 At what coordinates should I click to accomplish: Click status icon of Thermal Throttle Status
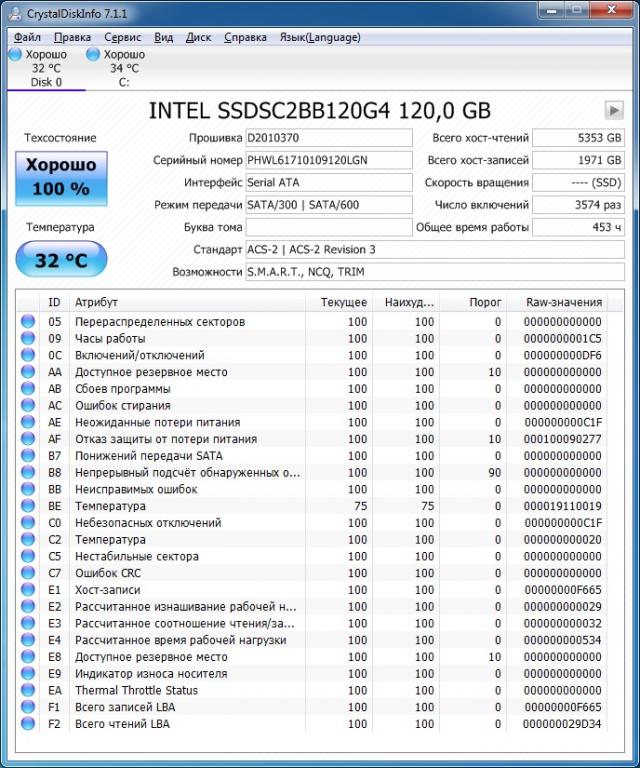click(x=28, y=690)
